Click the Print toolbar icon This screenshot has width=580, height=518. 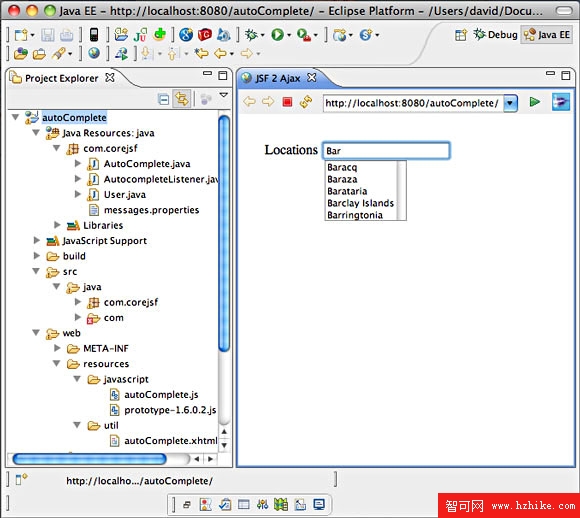tap(67, 35)
